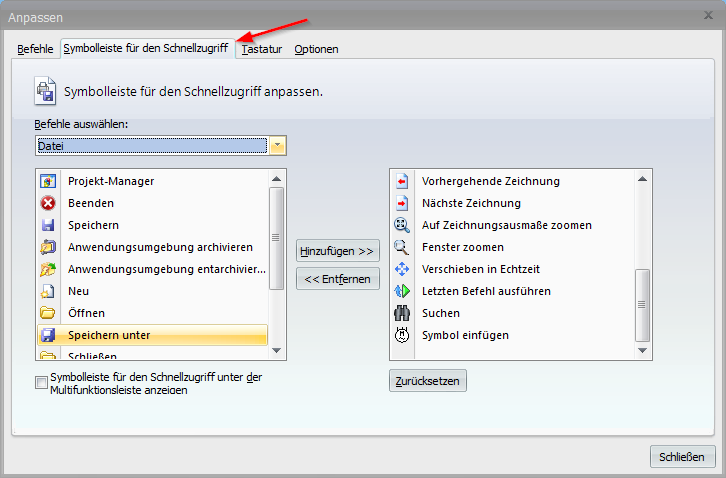Image resolution: width=726 pixels, height=478 pixels.
Task: Click the Speichern floppy disk icon
Action: click(x=48, y=225)
